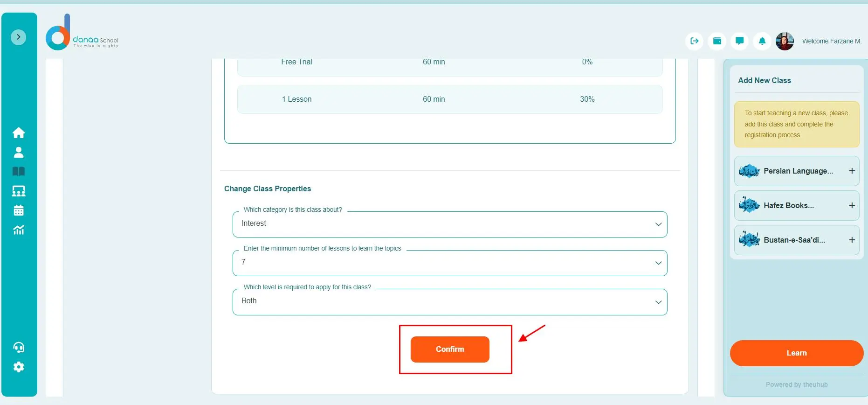Open the support headset icon
Screen dimensions: 868x405
coord(19,348)
